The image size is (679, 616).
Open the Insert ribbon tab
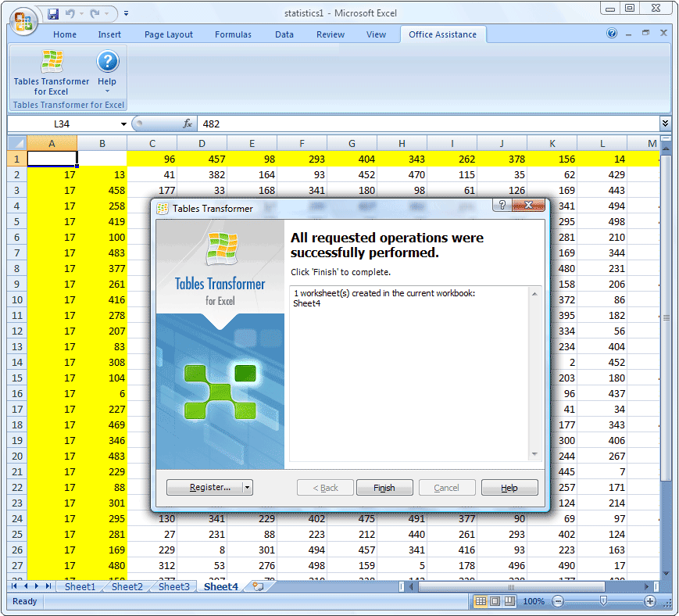coord(109,34)
